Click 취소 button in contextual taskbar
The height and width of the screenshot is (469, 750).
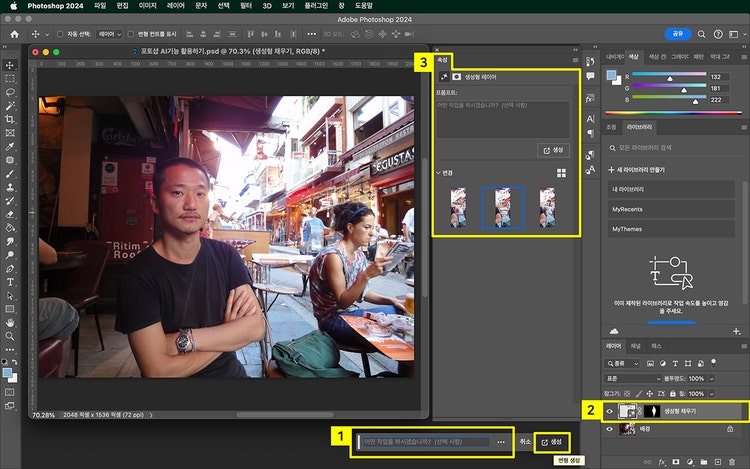[x=525, y=441]
